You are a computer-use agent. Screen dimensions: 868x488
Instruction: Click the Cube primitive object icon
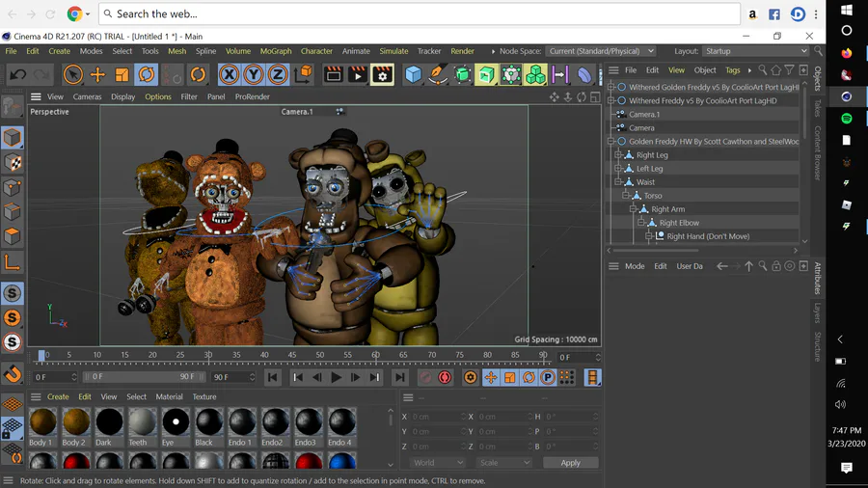[x=414, y=74]
